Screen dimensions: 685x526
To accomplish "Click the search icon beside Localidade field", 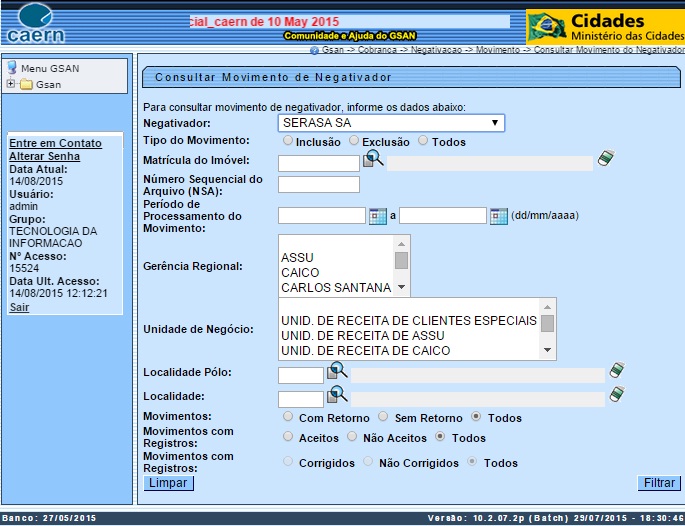I will click(x=336, y=394).
